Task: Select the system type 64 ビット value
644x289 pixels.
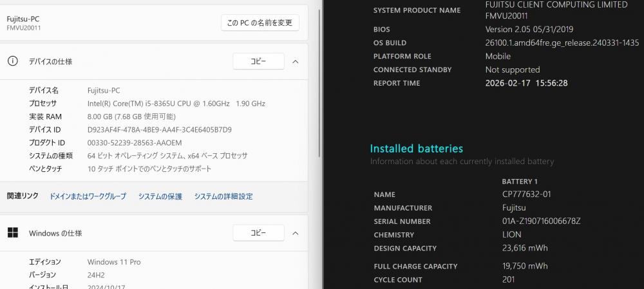Action: [x=167, y=156]
